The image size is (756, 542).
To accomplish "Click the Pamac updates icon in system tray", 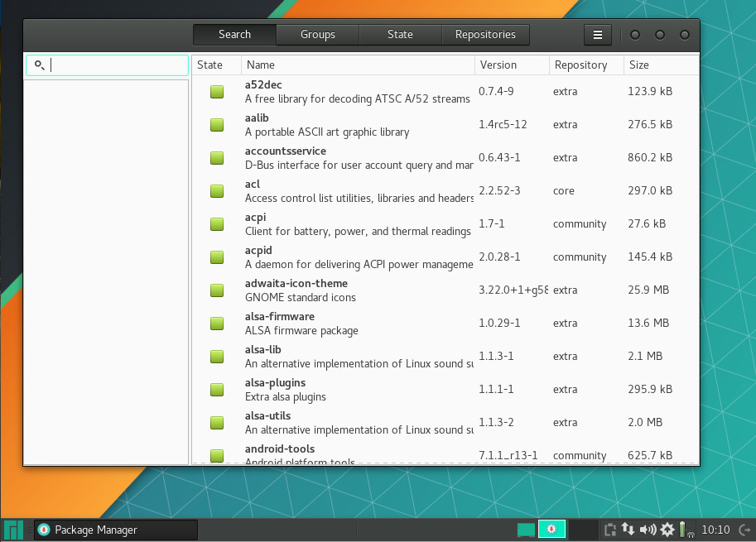I will (x=551, y=529).
